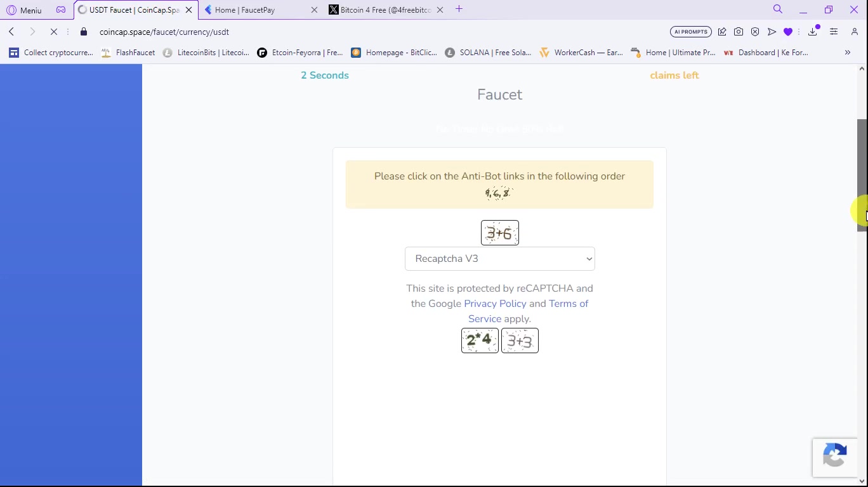Image resolution: width=868 pixels, height=487 pixels.
Task: Open the Meniu browser menu
Action: coord(24,10)
